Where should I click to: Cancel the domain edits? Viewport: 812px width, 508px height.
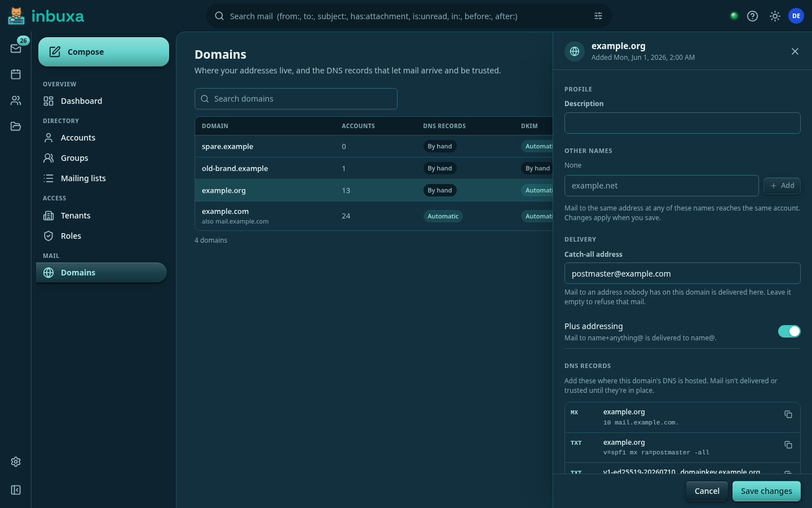[707, 491]
